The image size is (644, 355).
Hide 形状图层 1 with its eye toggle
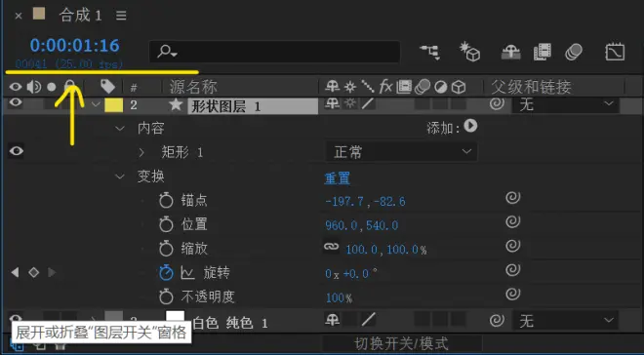pos(16,102)
